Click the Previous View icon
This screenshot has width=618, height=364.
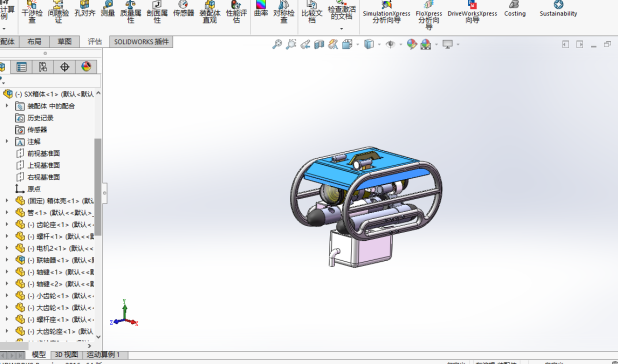pyautogui.click(x=305, y=44)
